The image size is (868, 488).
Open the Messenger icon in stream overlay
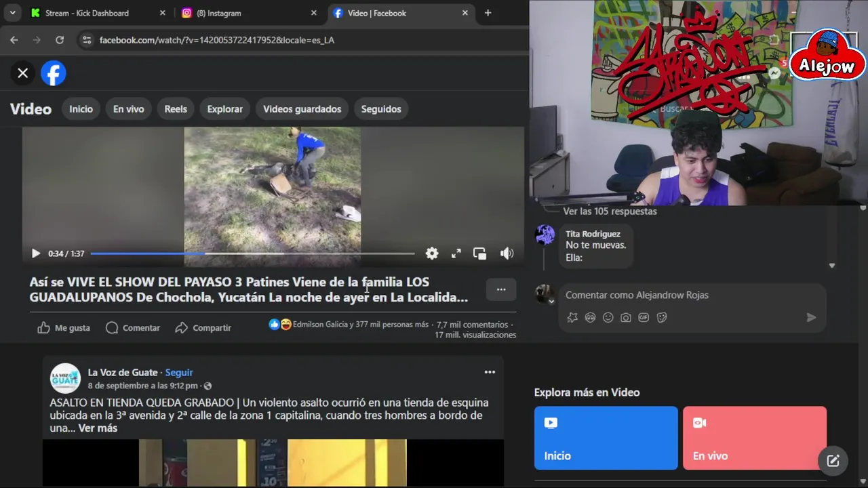(774, 73)
